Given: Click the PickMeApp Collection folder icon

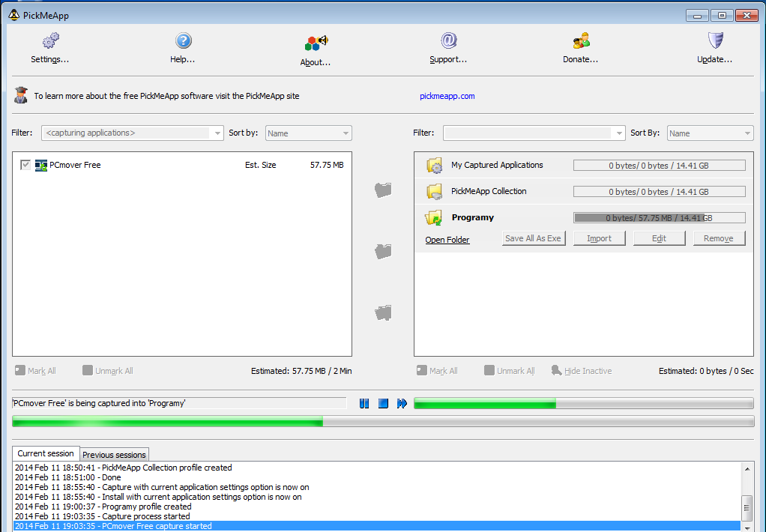Looking at the screenshot, I should 434,192.
